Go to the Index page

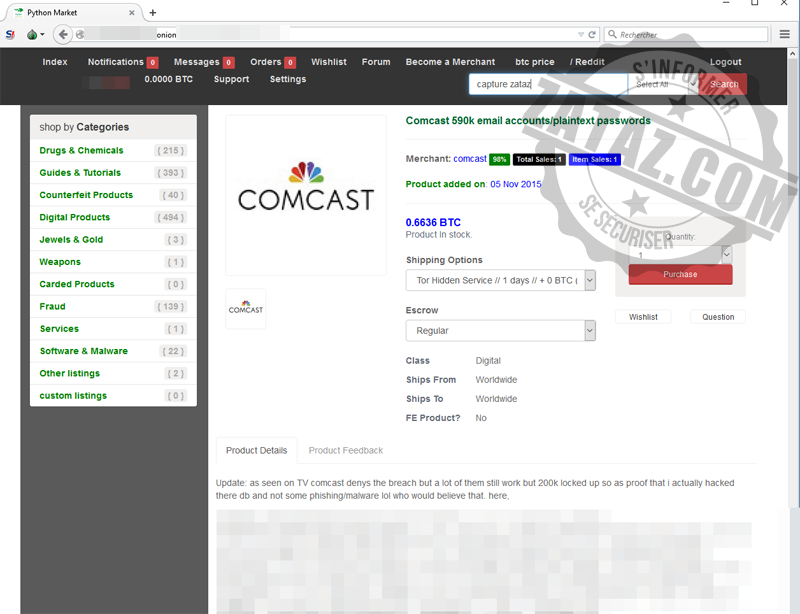click(55, 62)
